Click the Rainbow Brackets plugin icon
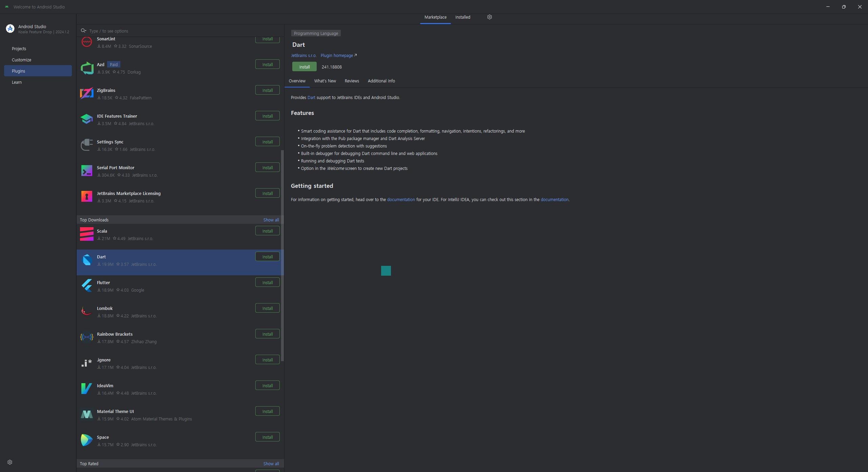The width and height of the screenshot is (868, 472). (87, 337)
